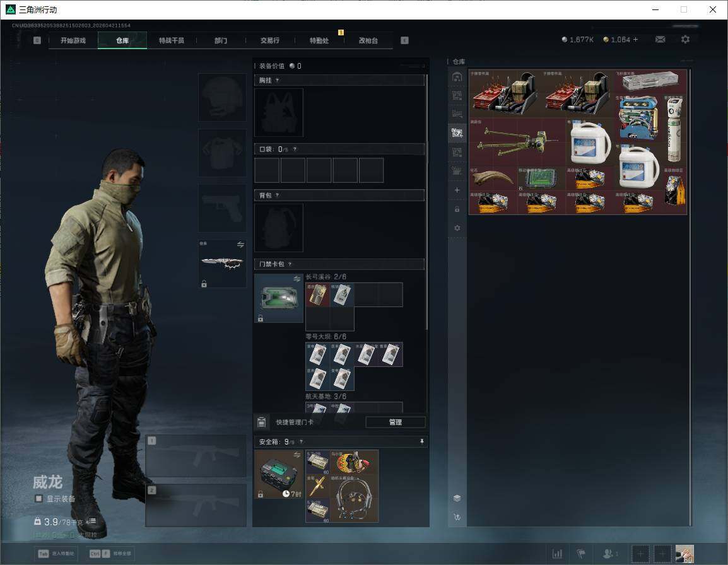Viewport: 728px width, 565px height.
Task: Select the highlighted warehouse sidebar filter icon
Action: coord(457,133)
